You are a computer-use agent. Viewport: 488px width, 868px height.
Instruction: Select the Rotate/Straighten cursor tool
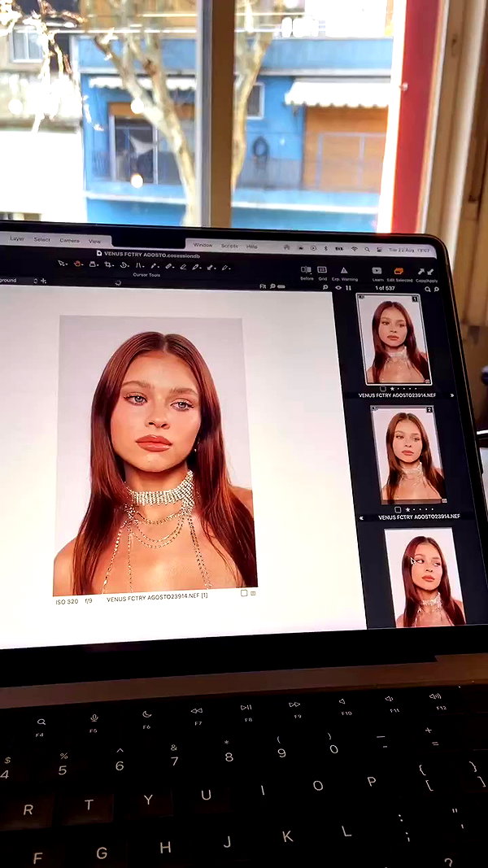click(124, 265)
